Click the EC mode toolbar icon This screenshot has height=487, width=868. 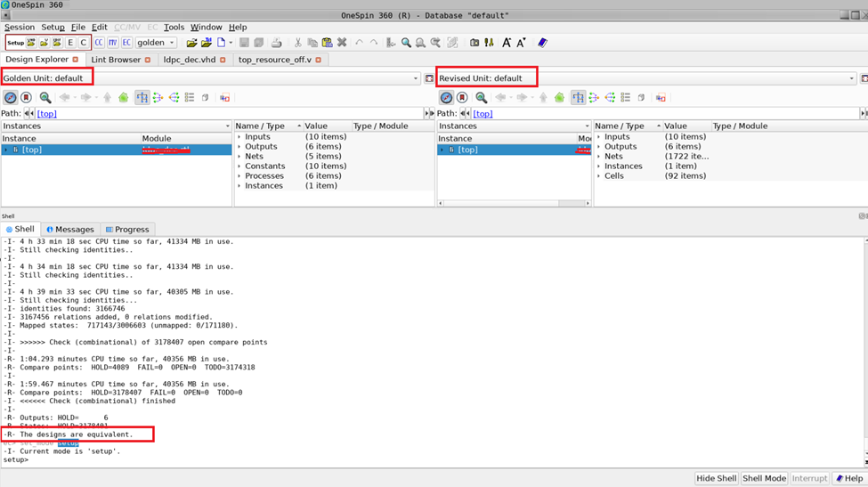126,43
